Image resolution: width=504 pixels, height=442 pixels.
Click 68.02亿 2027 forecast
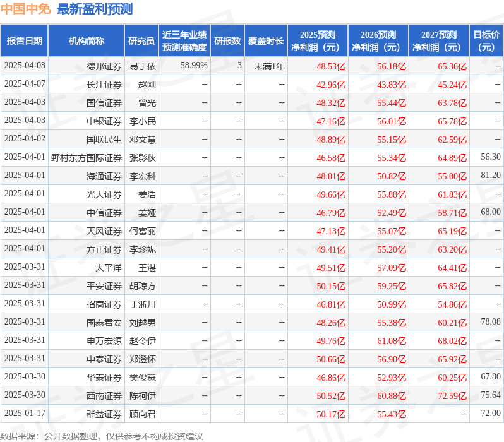pyautogui.click(x=452, y=341)
